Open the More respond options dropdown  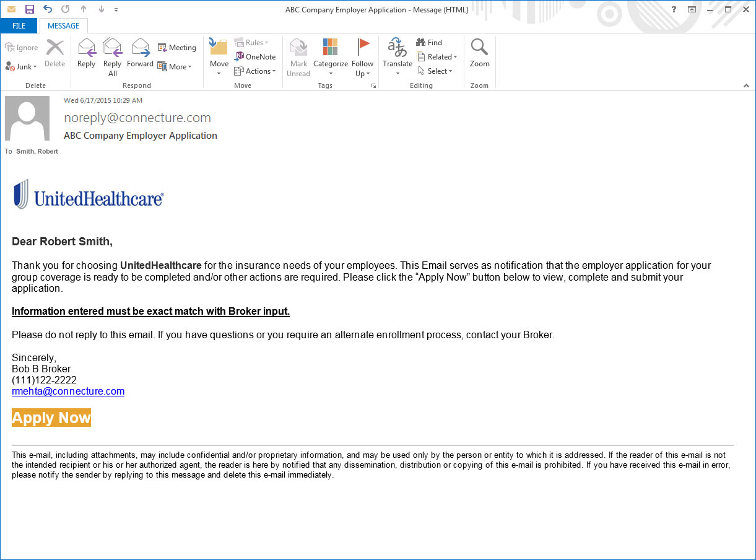click(x=175, y=66)
